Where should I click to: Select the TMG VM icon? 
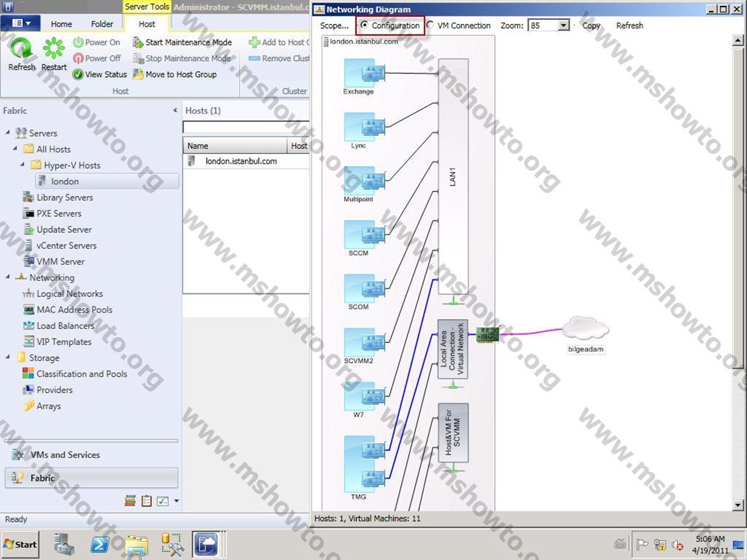tap(364, 464)
